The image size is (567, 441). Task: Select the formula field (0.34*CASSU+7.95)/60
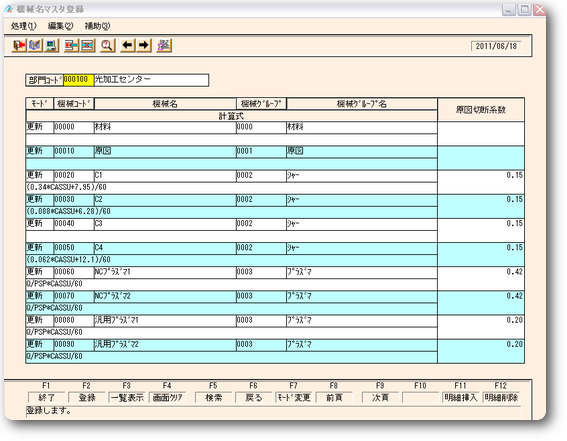(x=231, y=188)
